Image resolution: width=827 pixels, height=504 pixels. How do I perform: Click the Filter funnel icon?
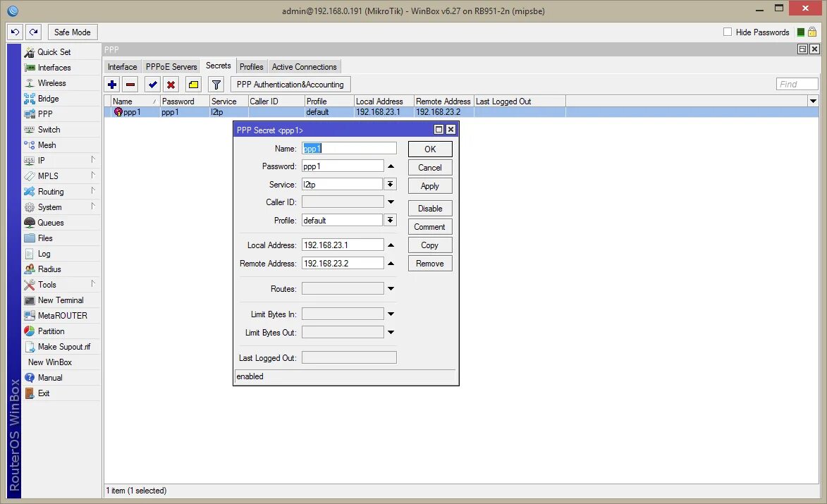[216, 85]
